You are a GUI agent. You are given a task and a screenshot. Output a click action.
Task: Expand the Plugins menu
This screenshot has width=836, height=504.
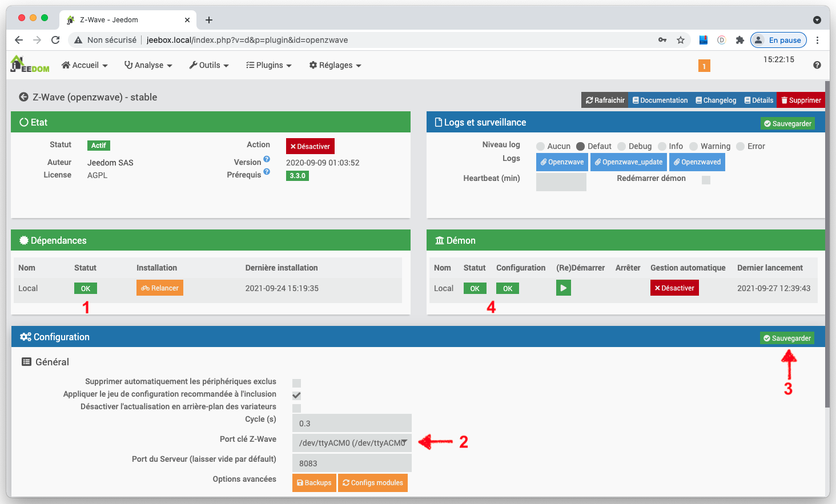click(x=268, y=65)
